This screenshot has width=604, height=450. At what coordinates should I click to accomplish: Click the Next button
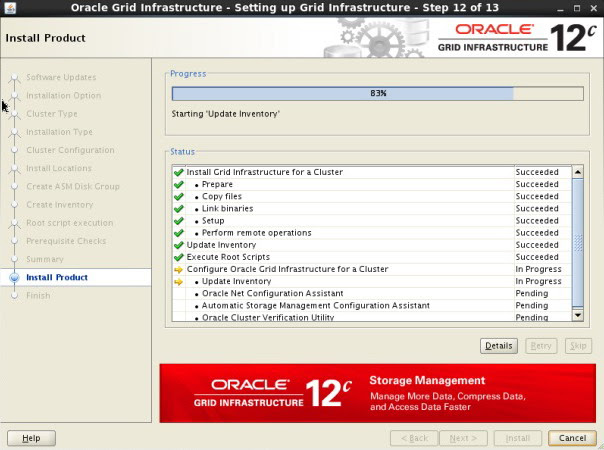(x=463, y=438)
